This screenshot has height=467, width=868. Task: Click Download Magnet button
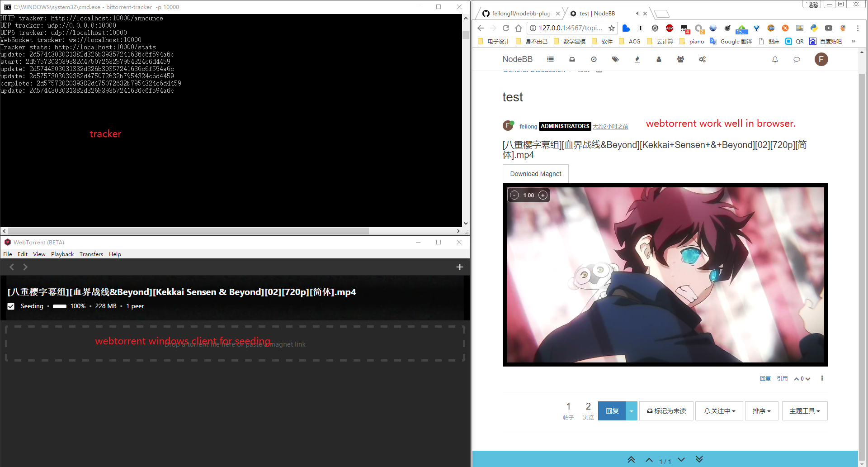pyautogui.click(x=536, y=174)
